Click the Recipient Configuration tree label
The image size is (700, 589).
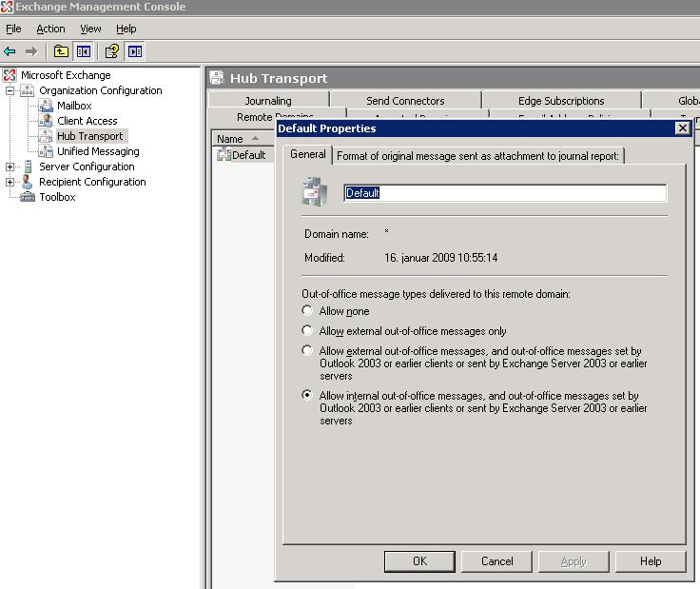pos(92,182)
